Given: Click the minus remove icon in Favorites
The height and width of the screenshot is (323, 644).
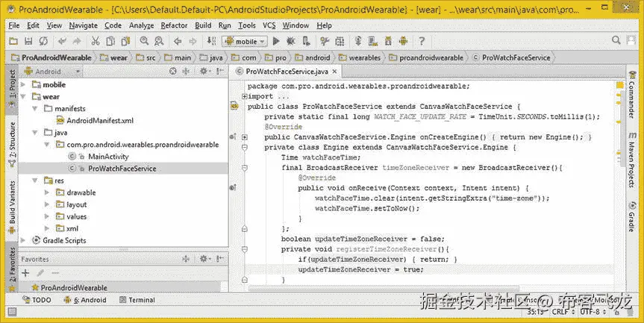Looking at the screenshot, I should tap(55, 273).
